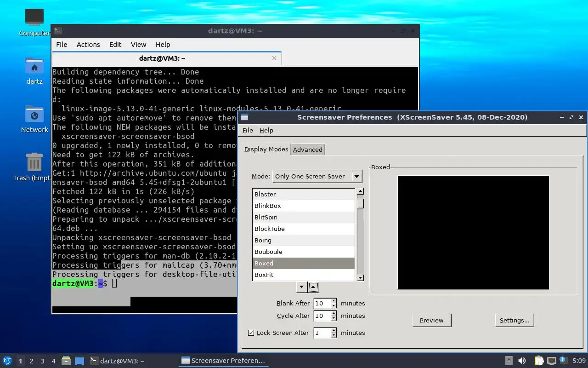Decrease Cycle After minutes
The image size is (588, 368).
point(334,318)
